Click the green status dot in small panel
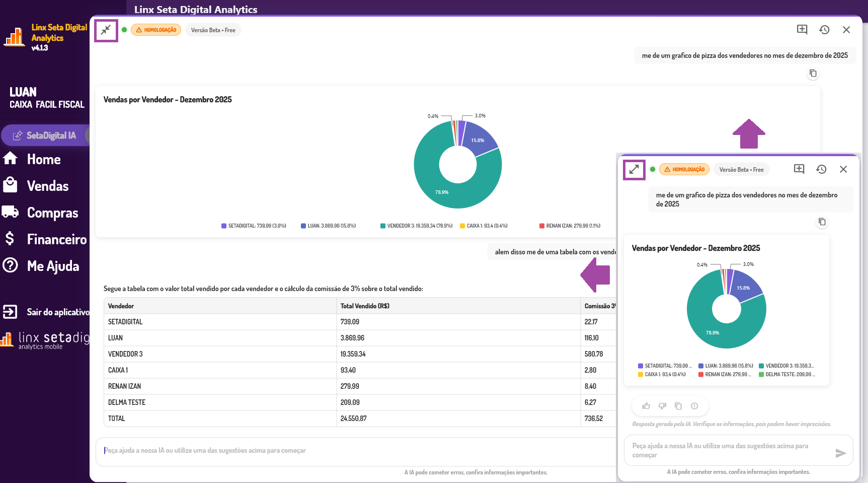This screenshot has width=868, height=483. 653,169
